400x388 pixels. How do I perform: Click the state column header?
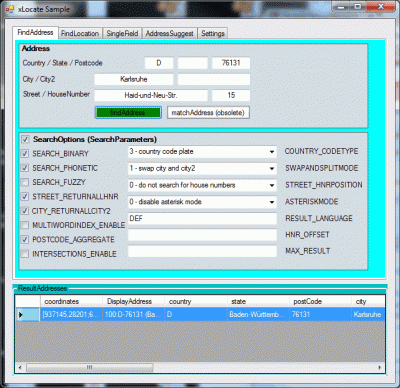(258, 301)
